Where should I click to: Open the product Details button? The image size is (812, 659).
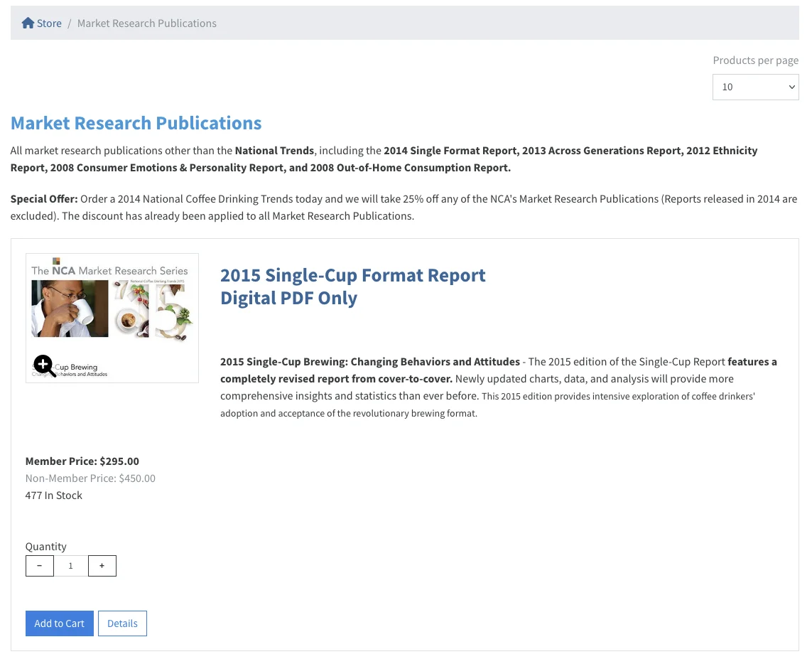point(122,623)
